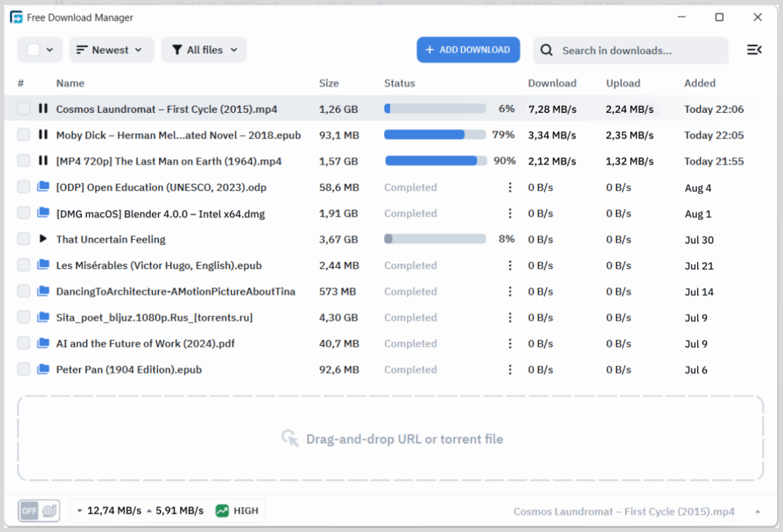The width and height of the screenshot is (783, 532).
Task: Tick the select-all checkbox in the toolbar
Action: [x=33, y=50]
